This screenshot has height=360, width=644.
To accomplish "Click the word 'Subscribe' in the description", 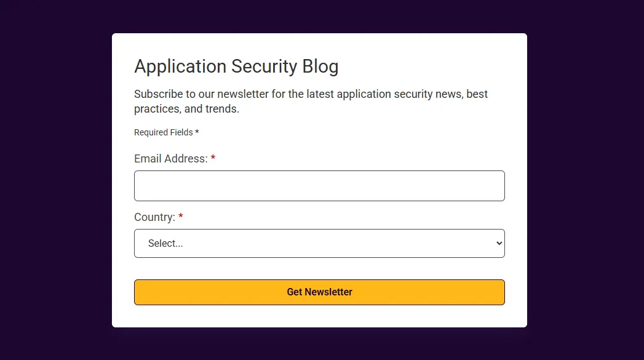I will point(158,94).
